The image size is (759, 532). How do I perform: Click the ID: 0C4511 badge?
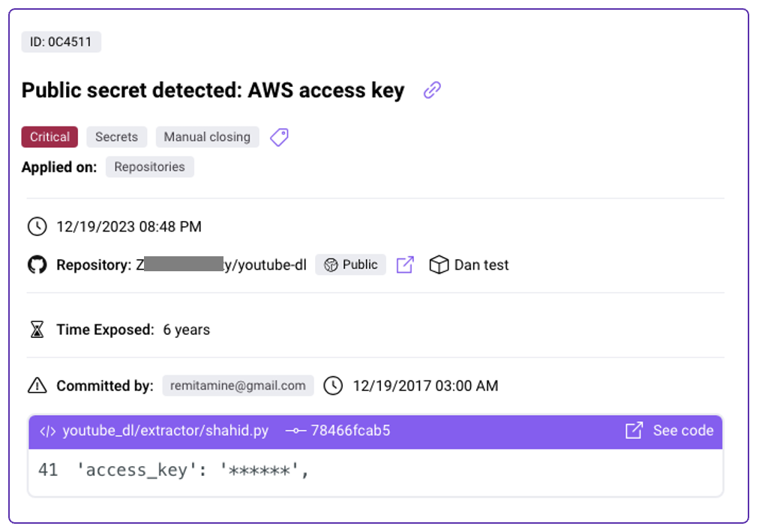coord(61,42)
